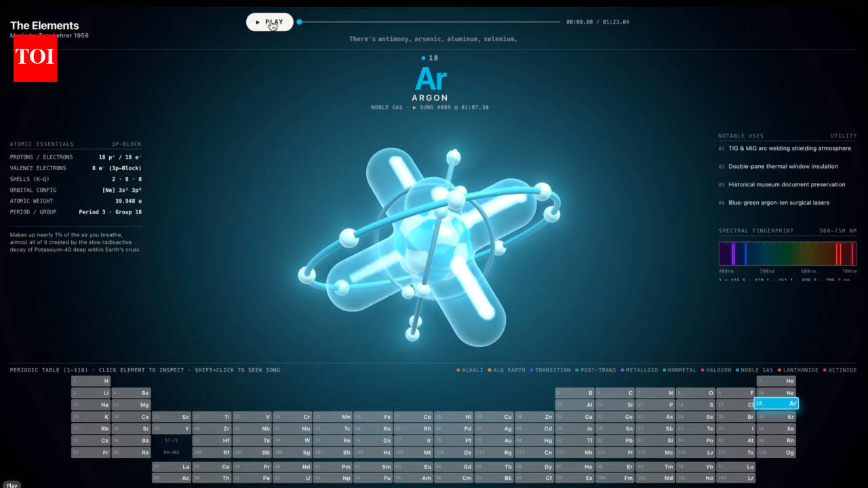
Task: Select Zinc (Zn) cell
Action: [534, 417]
